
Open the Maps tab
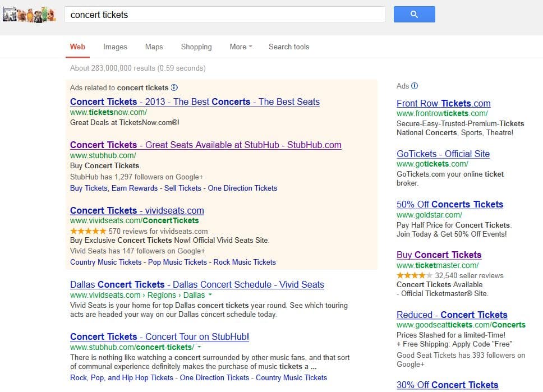click(x=154, y=47)
